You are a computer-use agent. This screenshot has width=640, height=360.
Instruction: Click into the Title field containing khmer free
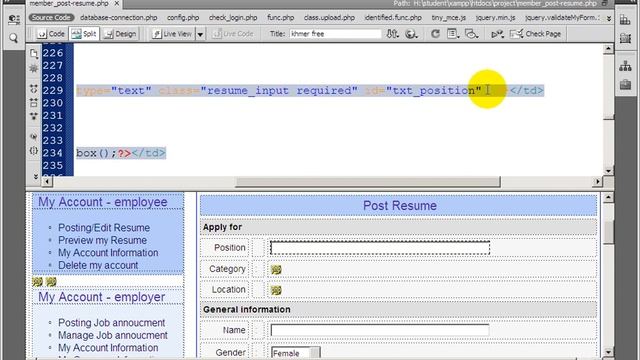pos(336,34)
